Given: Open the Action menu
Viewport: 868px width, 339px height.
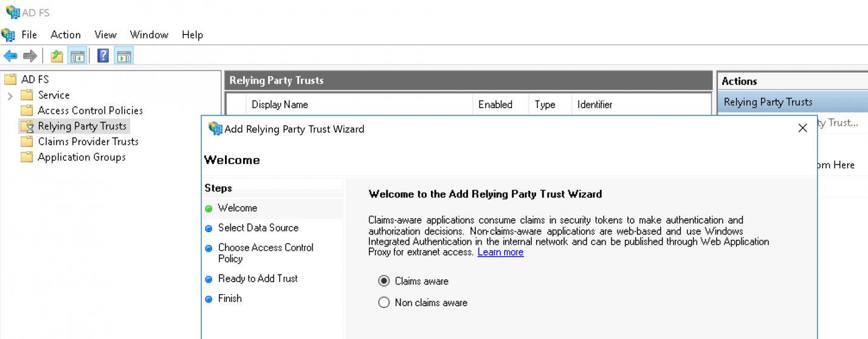Looking at the screenshot, I should [66, 35].
